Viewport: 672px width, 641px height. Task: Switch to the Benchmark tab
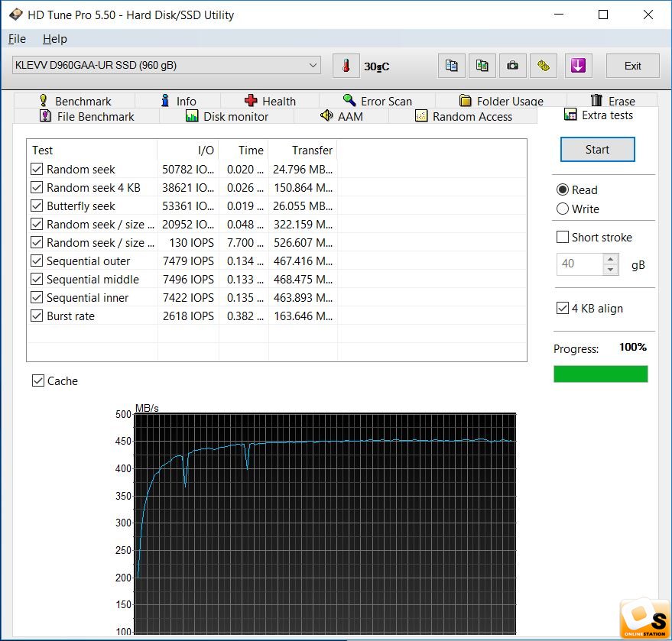[x=75, y=101]
